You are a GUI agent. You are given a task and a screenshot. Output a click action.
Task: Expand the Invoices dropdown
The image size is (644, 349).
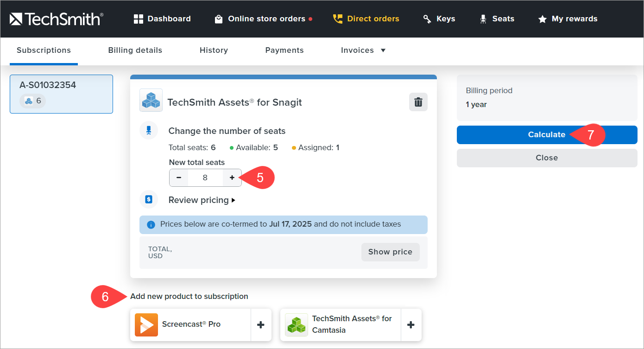[364, 51]
